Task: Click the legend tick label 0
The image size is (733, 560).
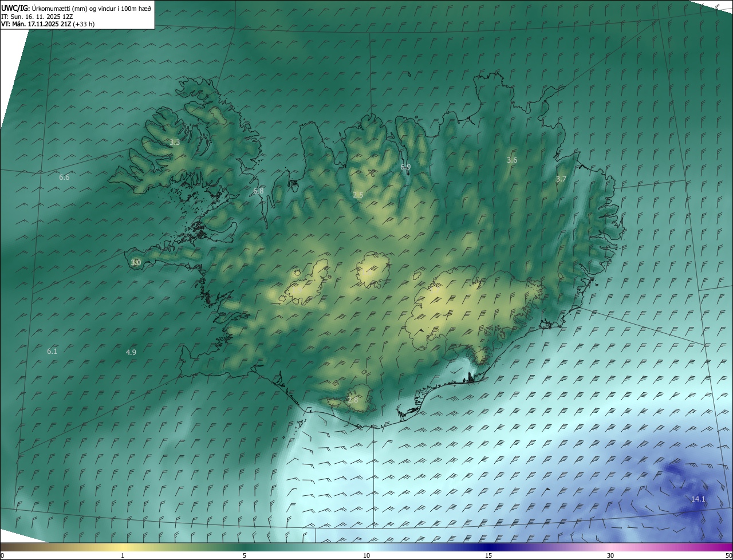Action: pyautogui.click(x=2, y=556)
